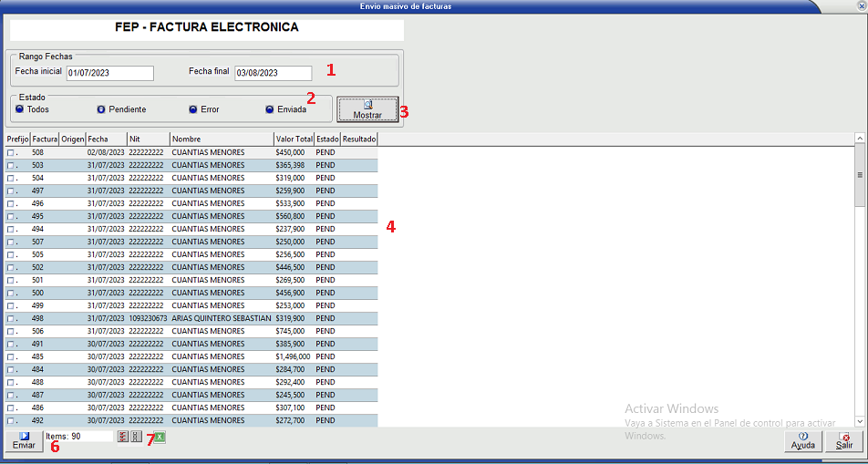Check the box for invoice 508

point(11,153)
